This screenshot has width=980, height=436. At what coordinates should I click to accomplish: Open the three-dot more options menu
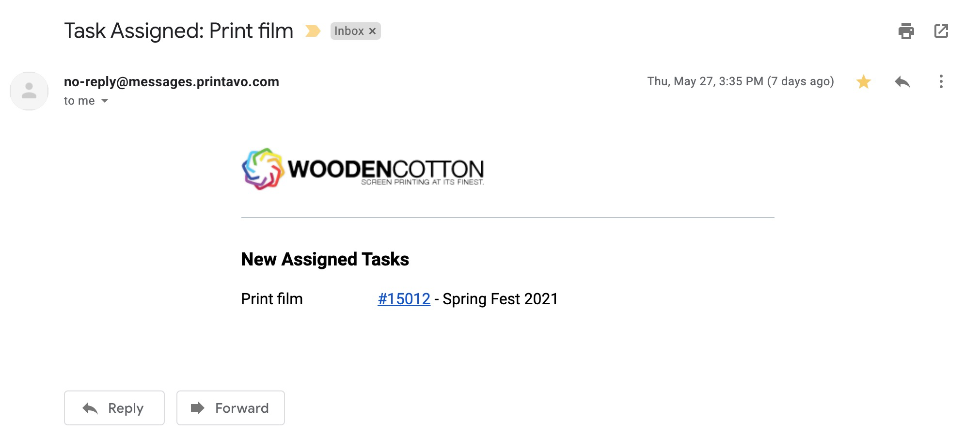tap(941, 81)
